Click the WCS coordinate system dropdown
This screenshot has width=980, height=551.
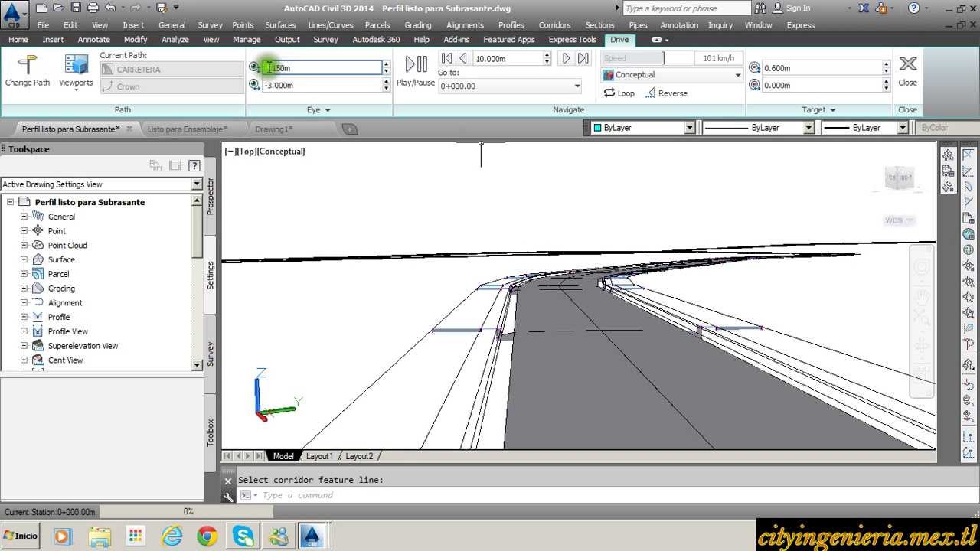pyautogui.click(x=900, y=220)
